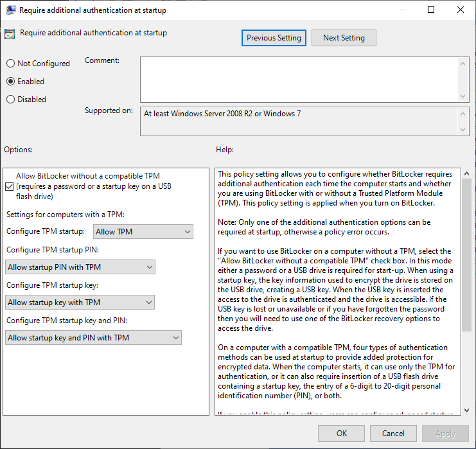This screenshot has height=449, width=476.
Task: Click the Help paragraph starting 'On a computer'
Action: click(x=337, y=371)
